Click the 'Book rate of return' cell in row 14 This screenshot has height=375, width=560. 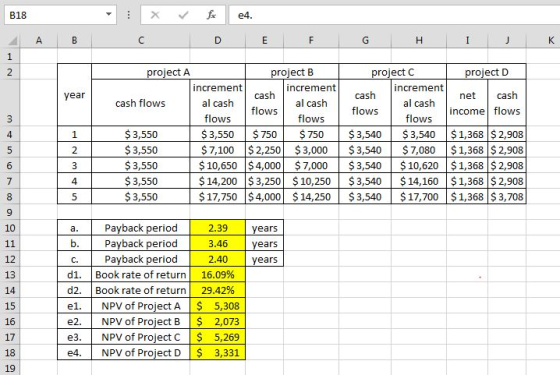(141, 290)
